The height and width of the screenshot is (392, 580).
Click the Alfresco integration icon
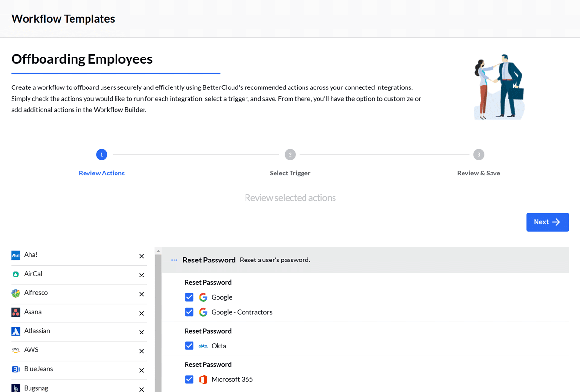(x=15, y=293)
